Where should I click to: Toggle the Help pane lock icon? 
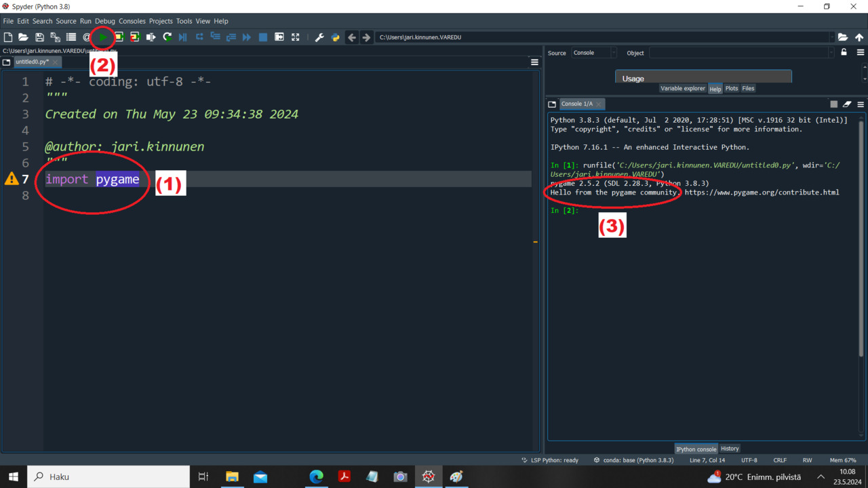point(844,52)
